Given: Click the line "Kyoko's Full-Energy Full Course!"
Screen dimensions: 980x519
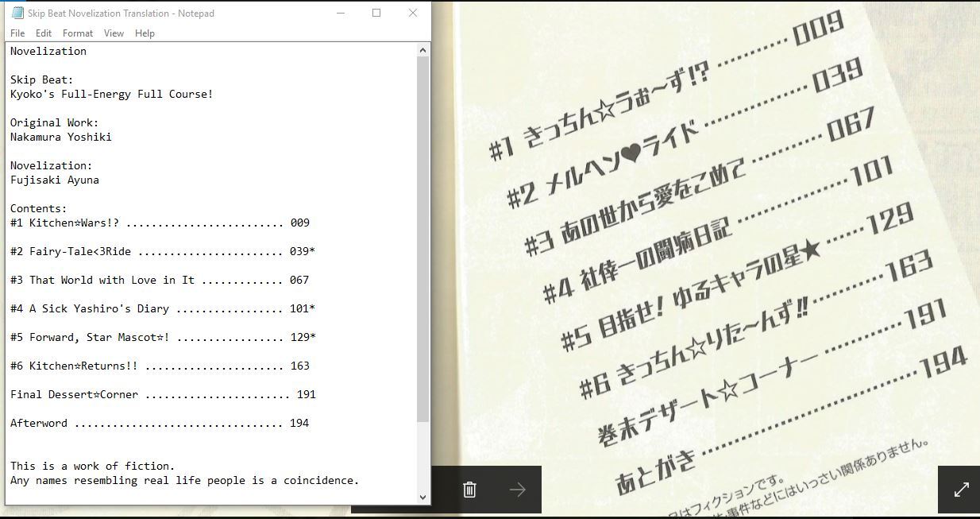Looking at the screenshot, I should click(112, 94).
